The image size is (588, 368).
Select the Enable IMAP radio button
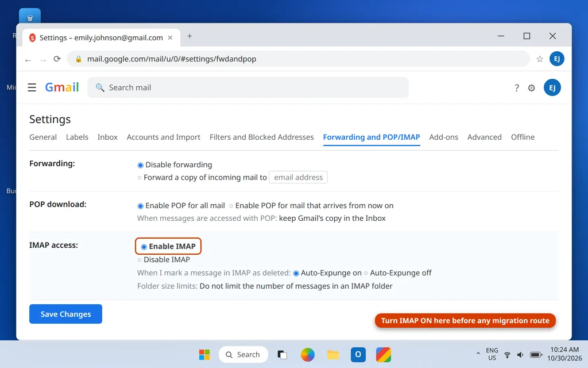coord(144,247)
